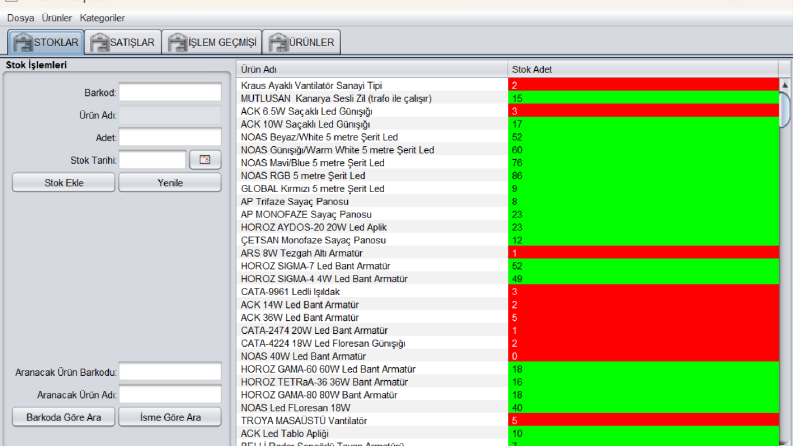This screenshot has height=446, width=793.
Task: Select row NOAS Günışığı/Warm White Şerit Led
Action: (508, 150)
